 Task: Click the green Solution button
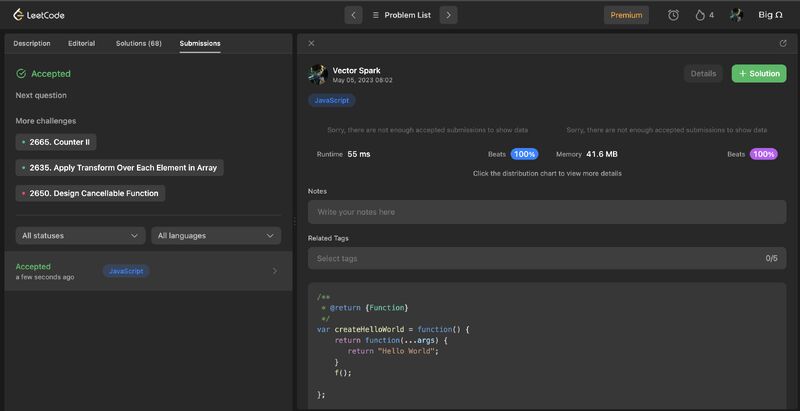point(758,73)
